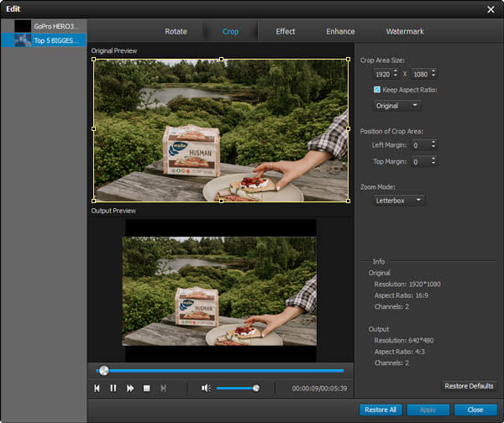Click crop height field showing 1080

421,74
